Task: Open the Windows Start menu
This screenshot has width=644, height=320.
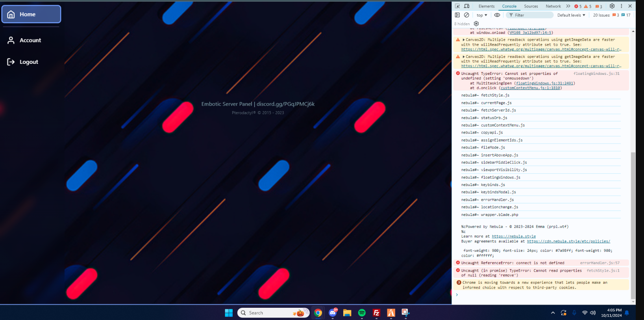Action: (x=229, y=313)
